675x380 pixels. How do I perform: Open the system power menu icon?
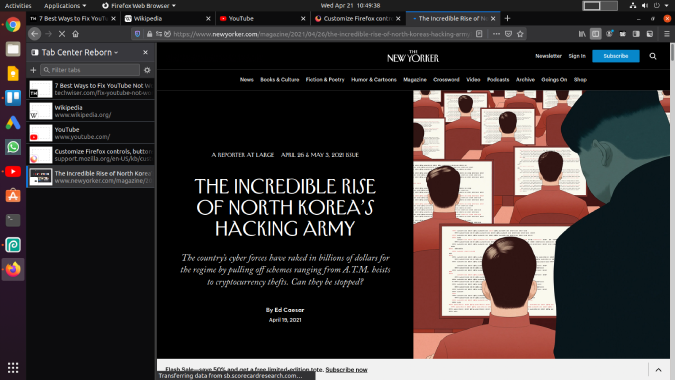click(x=656, y=6)
